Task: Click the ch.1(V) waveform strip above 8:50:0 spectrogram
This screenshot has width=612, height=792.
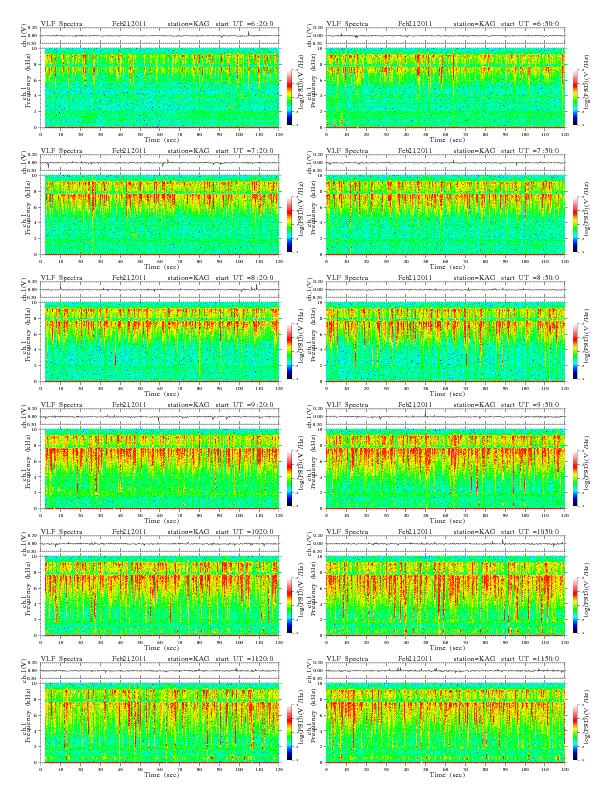Action: (x=445, y=290)
